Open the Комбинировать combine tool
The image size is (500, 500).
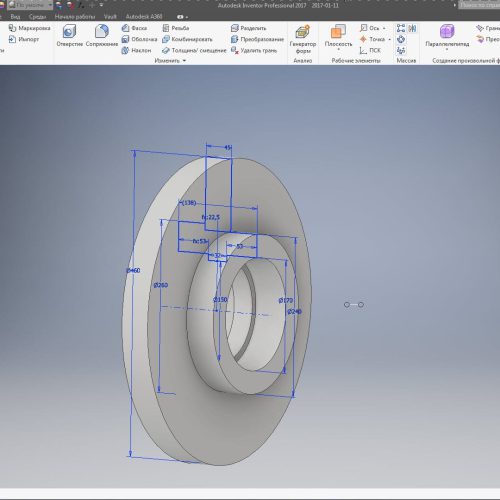187,39
